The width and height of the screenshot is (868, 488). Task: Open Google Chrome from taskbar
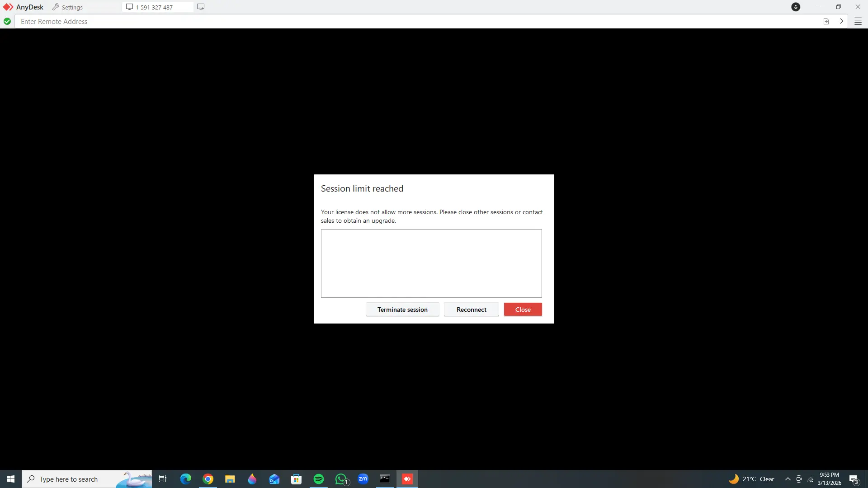tap(208, 479)
